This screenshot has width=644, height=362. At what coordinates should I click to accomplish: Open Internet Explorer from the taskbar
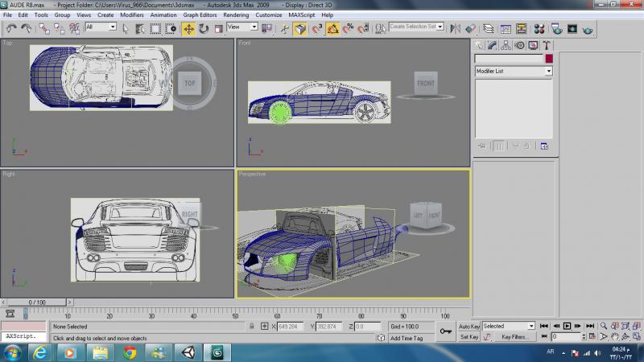coord(40,352)
